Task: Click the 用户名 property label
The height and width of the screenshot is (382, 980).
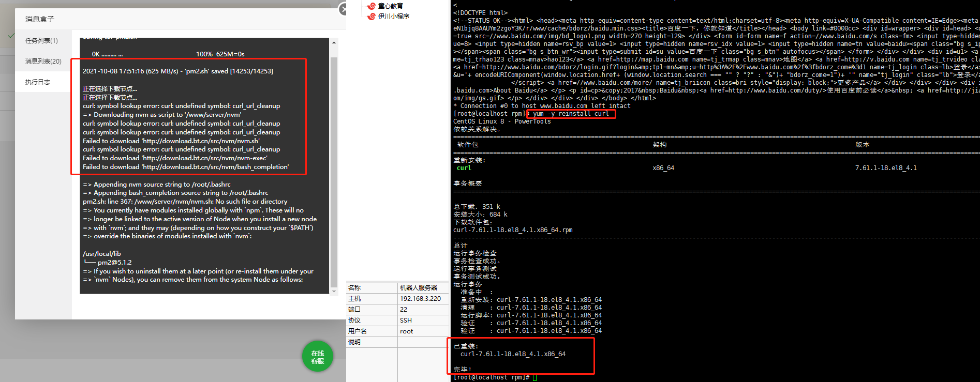Action: click(x=358, y=331)
